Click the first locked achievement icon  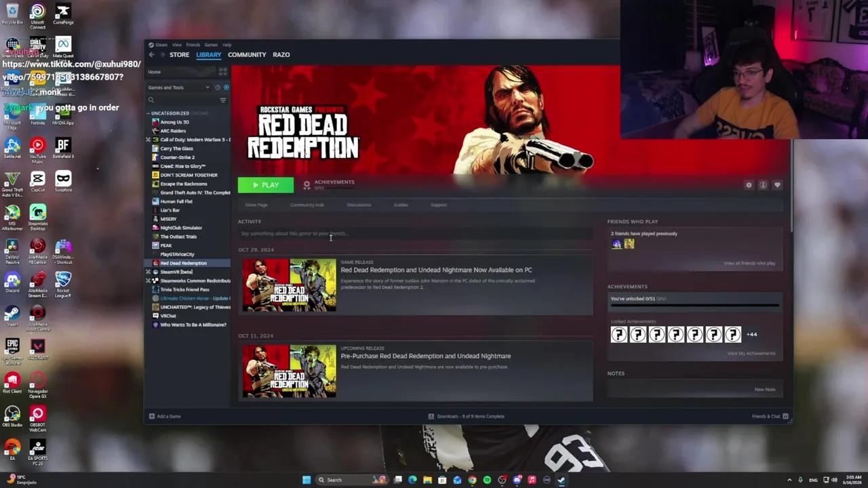618,334
